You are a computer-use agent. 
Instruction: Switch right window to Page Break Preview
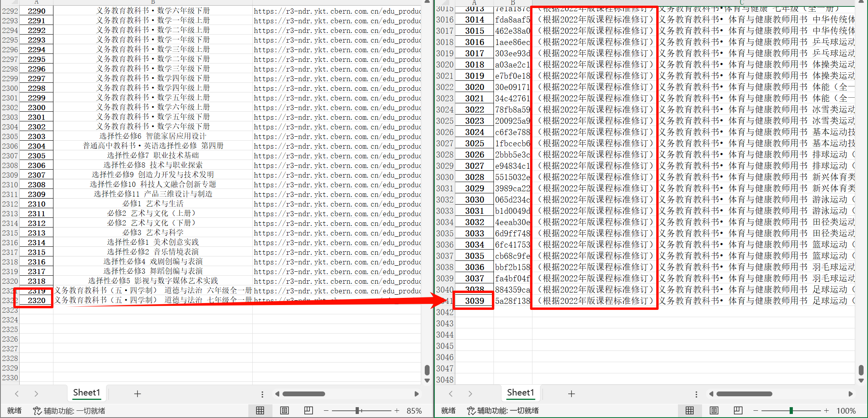coord(738,410)
